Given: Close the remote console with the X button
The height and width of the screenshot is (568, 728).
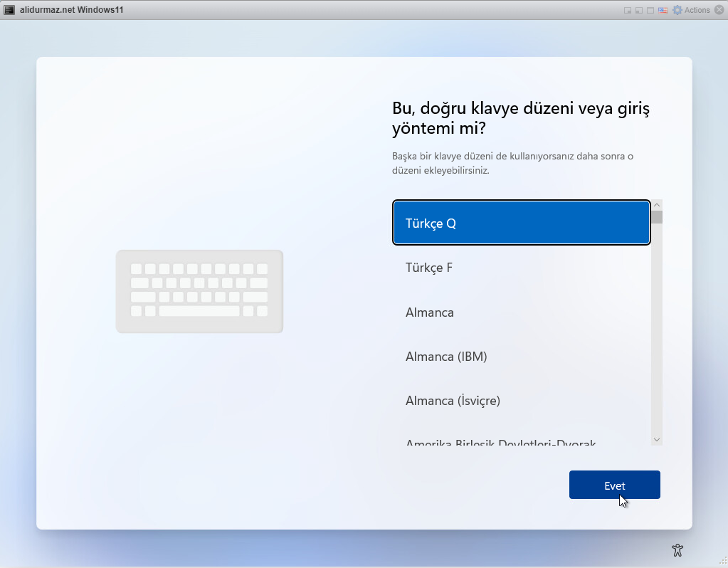Looking at the screenshot, I should click(719, 10).
